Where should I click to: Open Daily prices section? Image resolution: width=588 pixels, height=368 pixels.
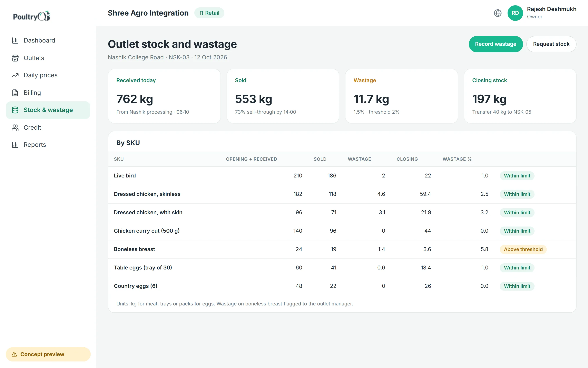tap(48, 75)
